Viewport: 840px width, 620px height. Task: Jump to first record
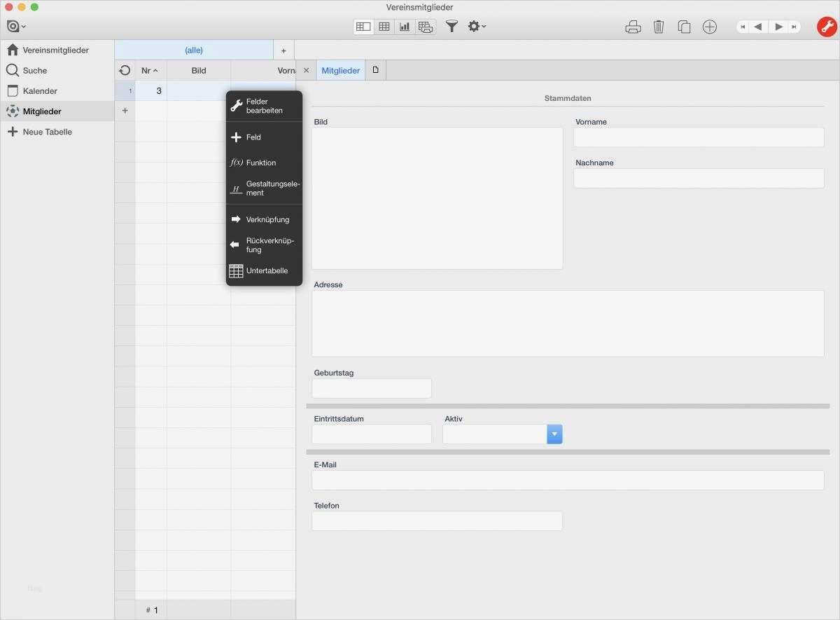pyautogui.click(x=743, y=27)
